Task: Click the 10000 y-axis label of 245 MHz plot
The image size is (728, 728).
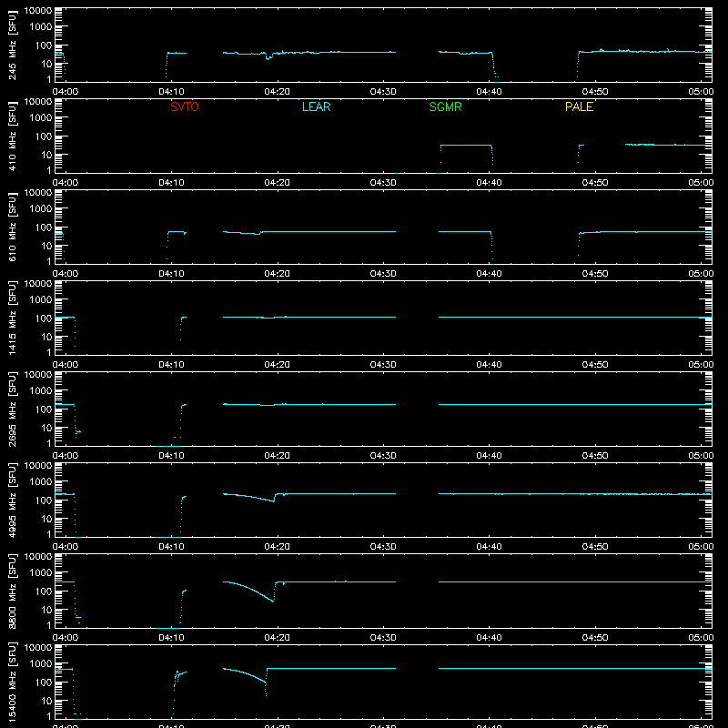Action: tap(38, 11)
